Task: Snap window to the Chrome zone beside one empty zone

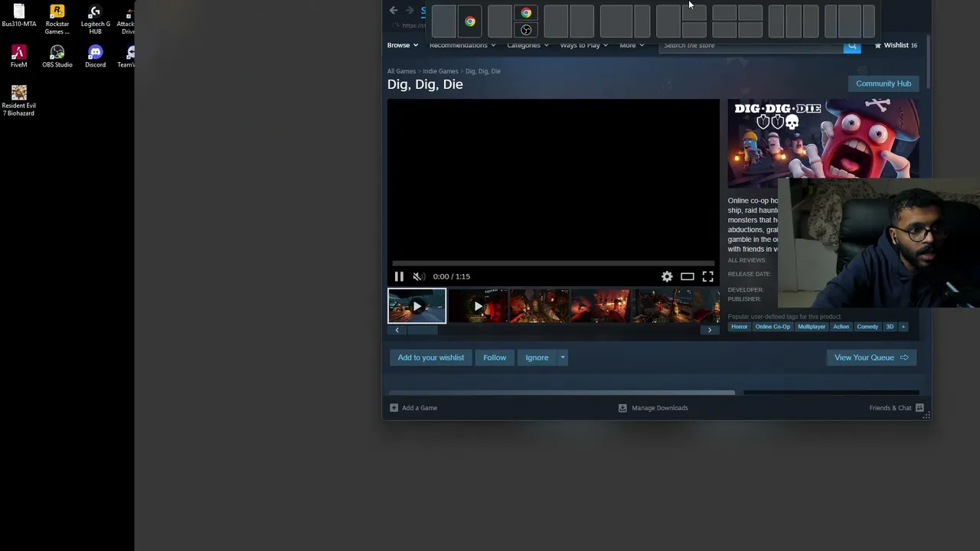Action: coord(469,21)
